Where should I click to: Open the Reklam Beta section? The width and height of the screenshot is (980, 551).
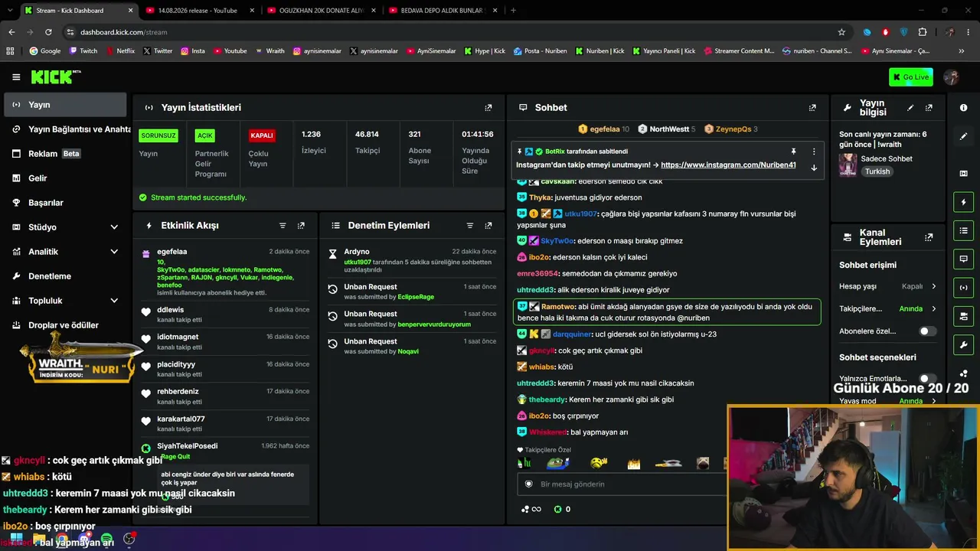(x=65, y=154)
